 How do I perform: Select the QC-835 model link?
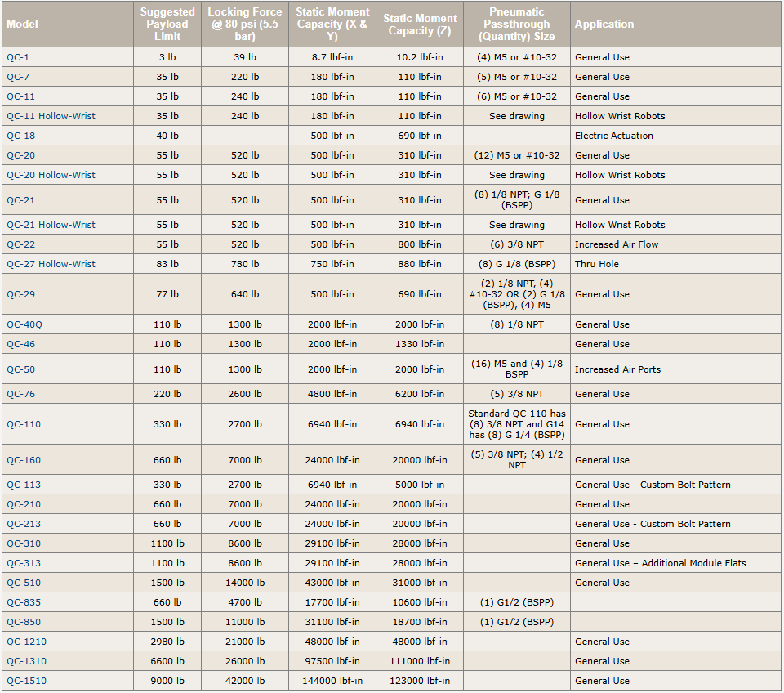pos(24,602)
